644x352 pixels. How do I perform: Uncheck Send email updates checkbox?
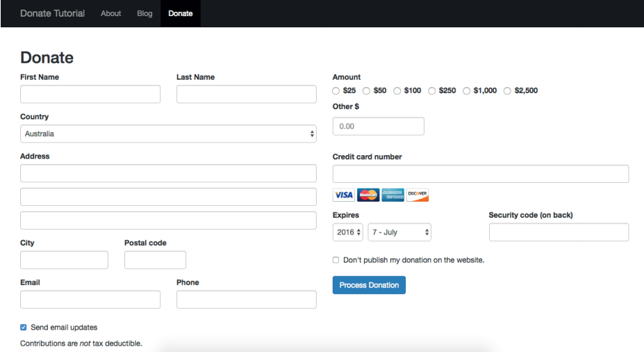point(24,328)
